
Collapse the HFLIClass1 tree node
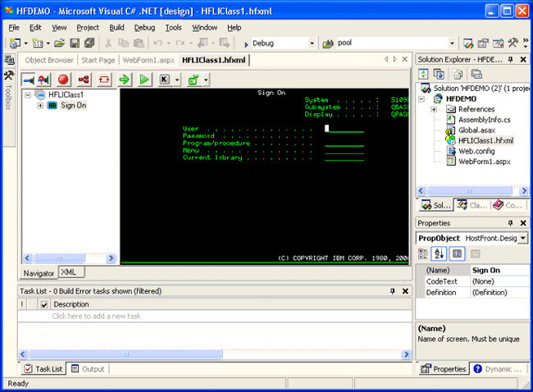28,95
